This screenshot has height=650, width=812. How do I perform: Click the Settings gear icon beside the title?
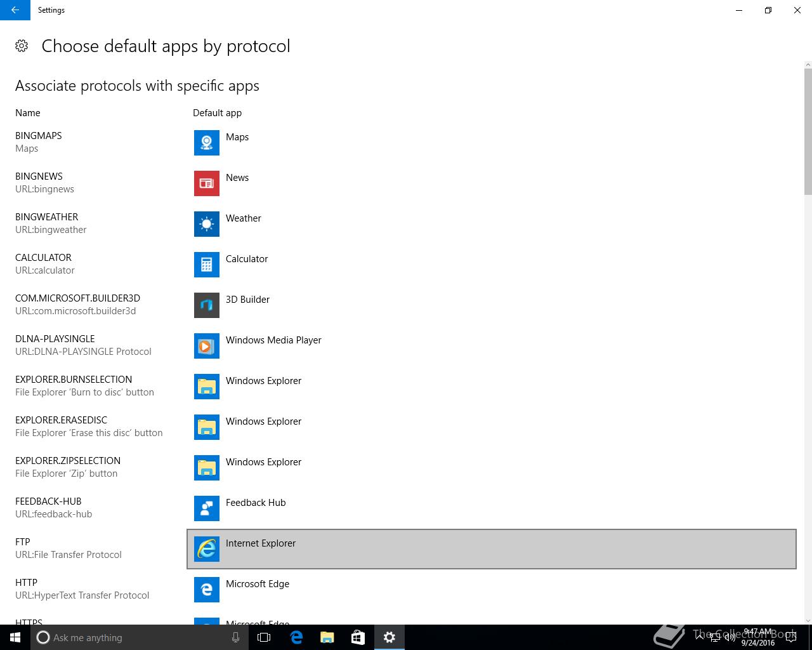[x=22, y=46]
